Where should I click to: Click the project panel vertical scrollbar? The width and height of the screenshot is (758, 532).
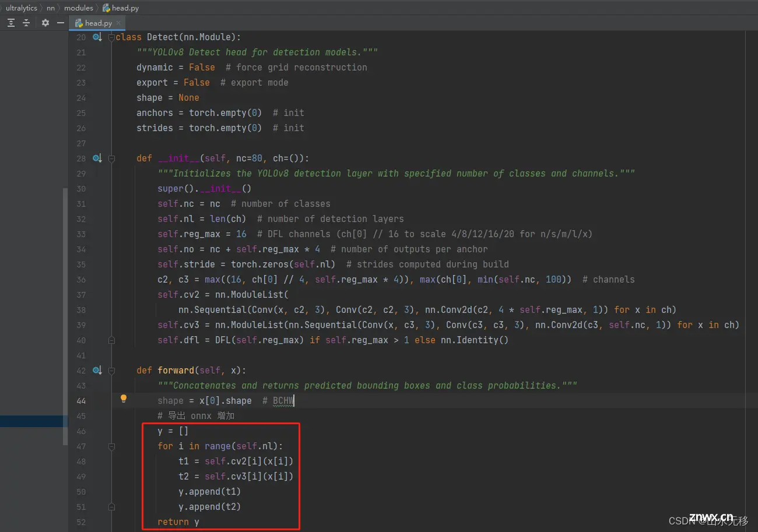65,317
